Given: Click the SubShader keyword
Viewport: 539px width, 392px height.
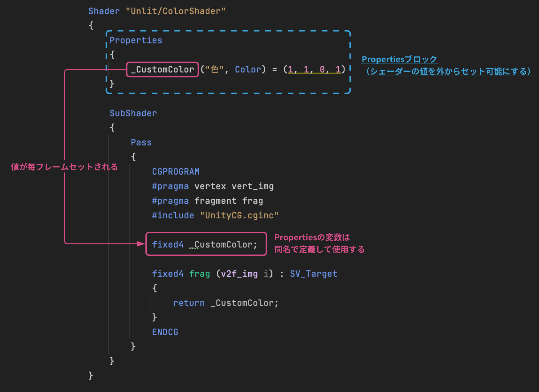Looking at the screenshot, I should pyautogui.click(x=133, y=113).
